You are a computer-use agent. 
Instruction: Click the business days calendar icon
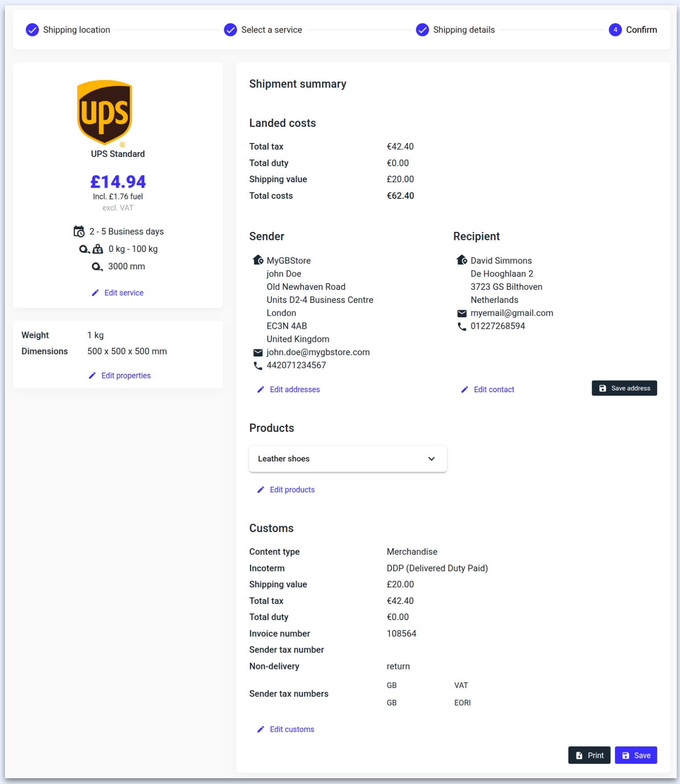79,231
